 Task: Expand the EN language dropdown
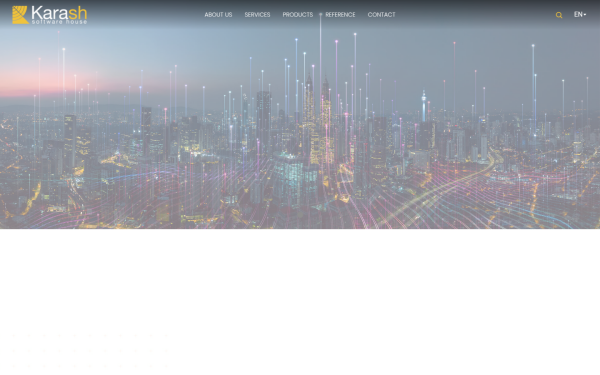point(580,15)
